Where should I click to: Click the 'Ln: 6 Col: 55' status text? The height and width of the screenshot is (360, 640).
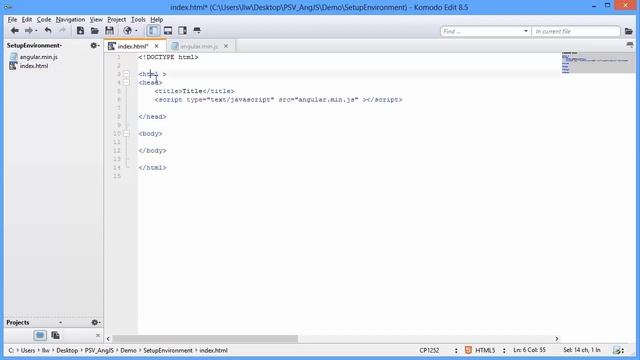coord(529,350)
